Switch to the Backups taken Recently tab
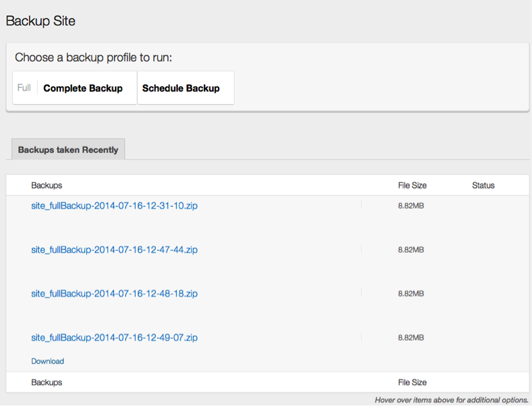Viewport: 532px width, 406px height. (x=68, y=150)
